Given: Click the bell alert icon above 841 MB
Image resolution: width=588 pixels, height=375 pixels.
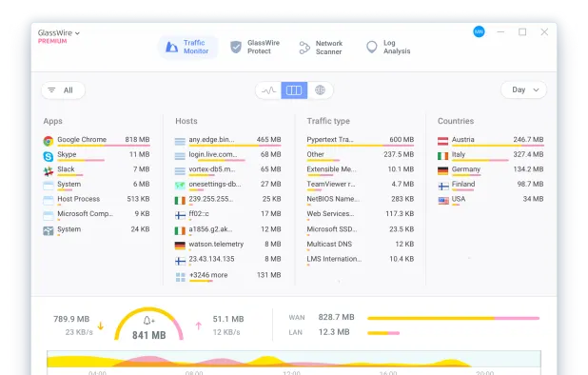Looking at the screenshot, I should click(148, 320).
